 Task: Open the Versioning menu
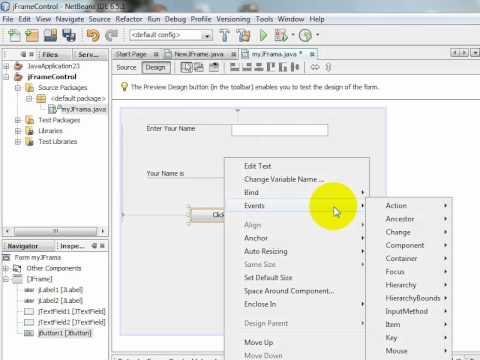point(233,19)
